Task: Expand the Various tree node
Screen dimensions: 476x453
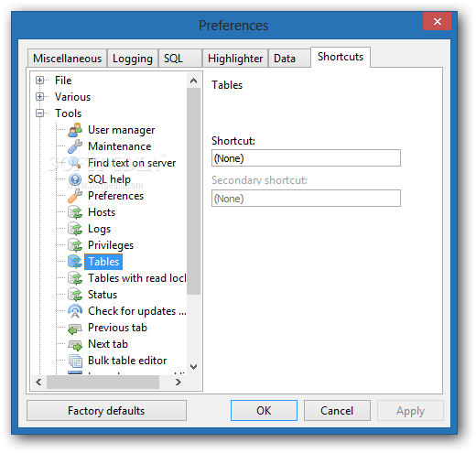Action: pyautogui.click(x=39, y=97)
